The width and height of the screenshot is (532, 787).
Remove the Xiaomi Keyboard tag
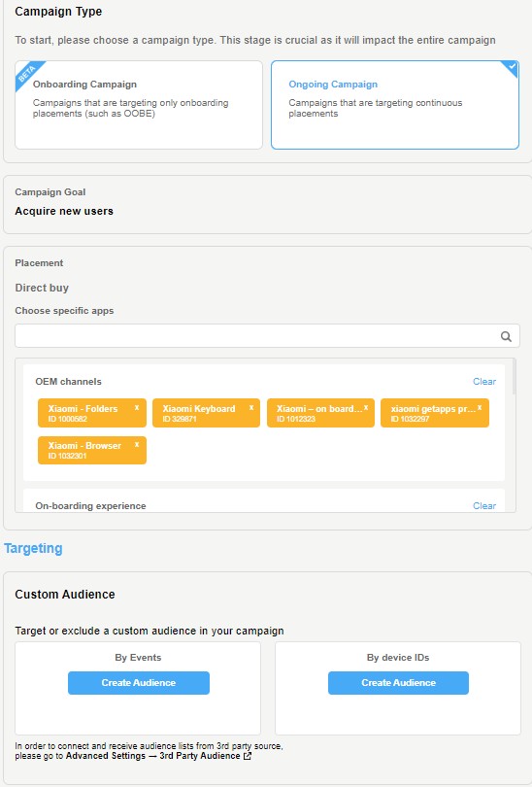pyautogui.click(x=251, y=407)
